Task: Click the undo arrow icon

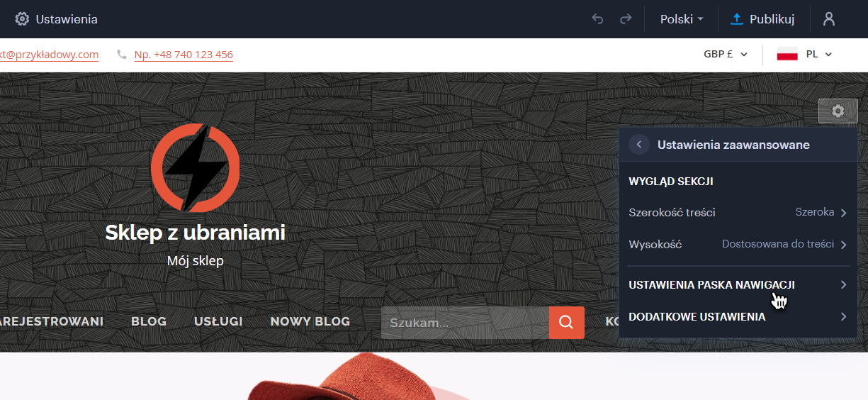Action: pyautogui.click(x=597, y=19)
